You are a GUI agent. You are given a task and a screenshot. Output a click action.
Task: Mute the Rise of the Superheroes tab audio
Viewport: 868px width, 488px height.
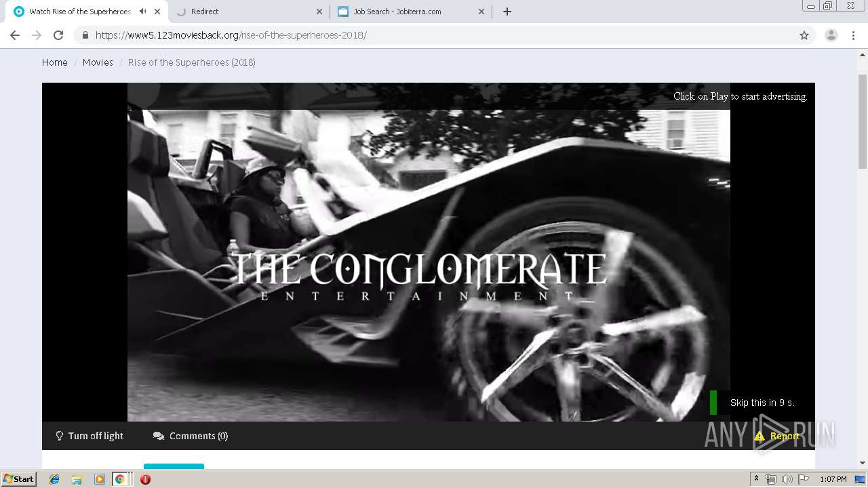pyautogui.click(x=142, y=12)
